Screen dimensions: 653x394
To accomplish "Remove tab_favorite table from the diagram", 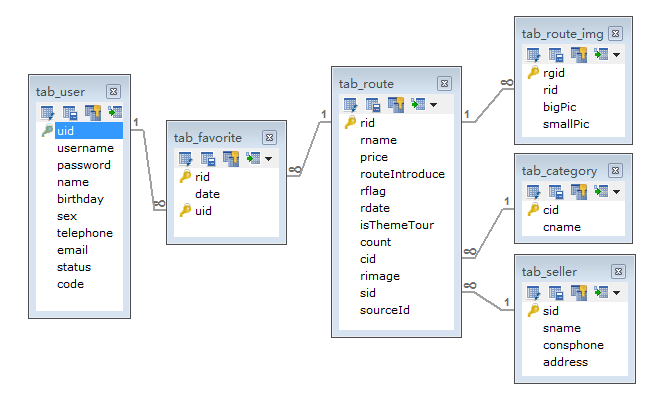I will (x=269, y=137).
